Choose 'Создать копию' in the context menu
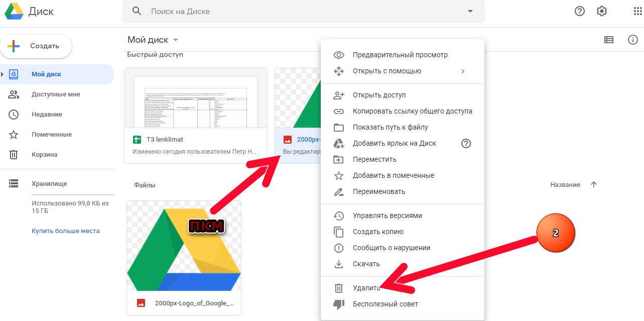This screenshot has width=644, height=321. [x=403, y=232]
